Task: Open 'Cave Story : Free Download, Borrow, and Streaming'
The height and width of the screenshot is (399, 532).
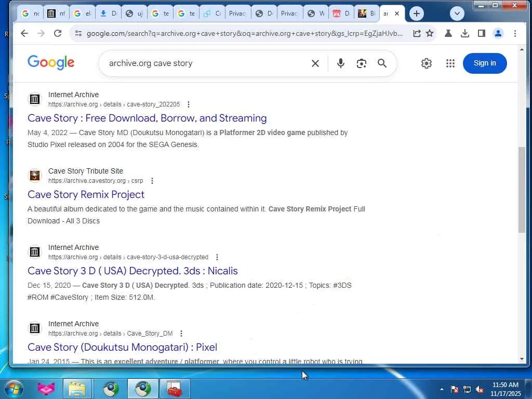Action: [x=147, y=118]
